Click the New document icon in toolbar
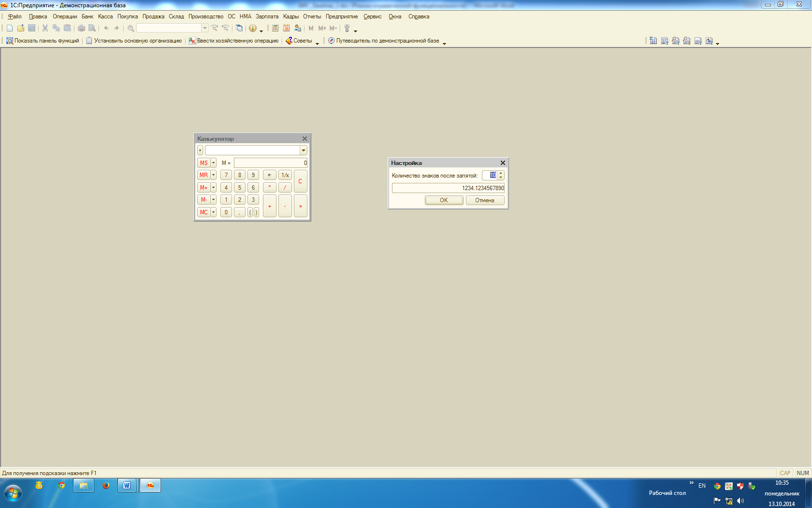Screen dimensions: 812x508 click(x=10, y=28)
